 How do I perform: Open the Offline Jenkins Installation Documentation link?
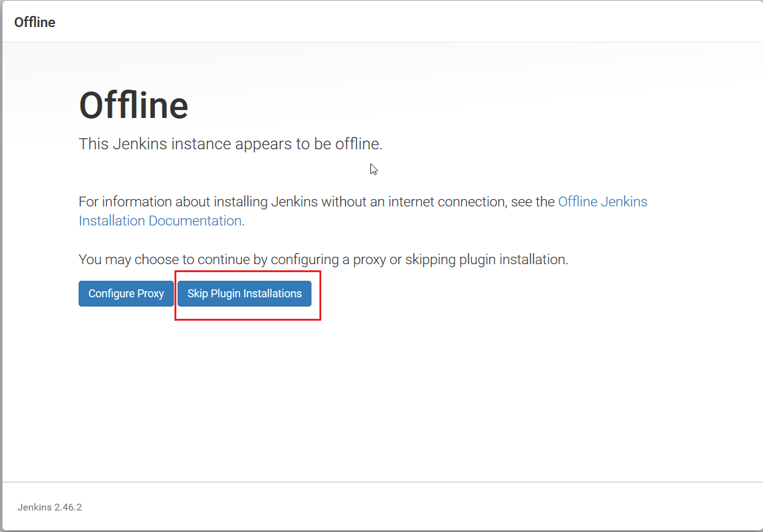(602, 202)
